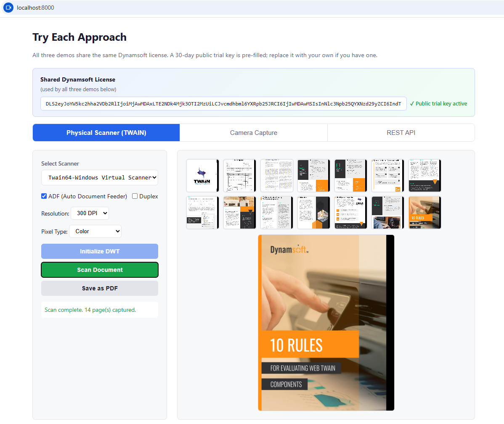Select the 10 RULES cover thumbnail
Image resolution: width=504 pixels, height=424 pixels.
424,213
